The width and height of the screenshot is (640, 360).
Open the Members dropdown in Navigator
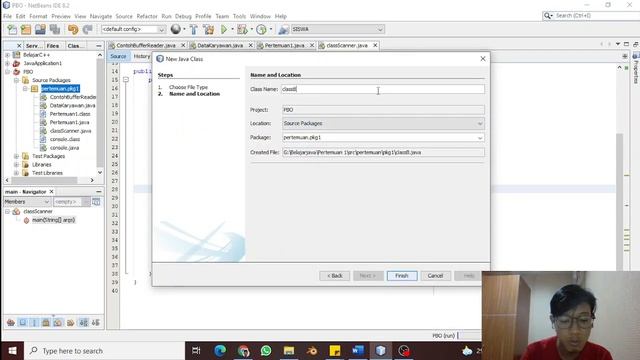pyautogui.click(x=27, y=202)
